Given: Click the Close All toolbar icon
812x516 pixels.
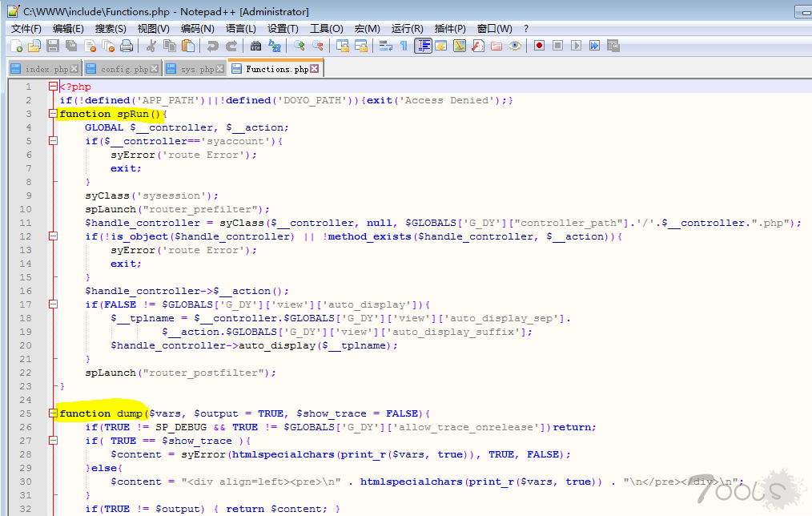Looking at the screenshot, I should 108,46.
